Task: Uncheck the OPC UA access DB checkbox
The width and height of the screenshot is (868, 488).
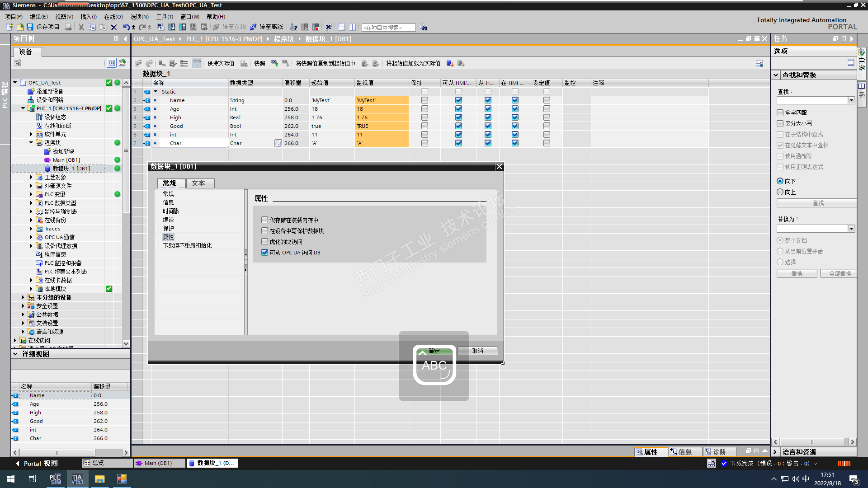Action: pos(265,253)
